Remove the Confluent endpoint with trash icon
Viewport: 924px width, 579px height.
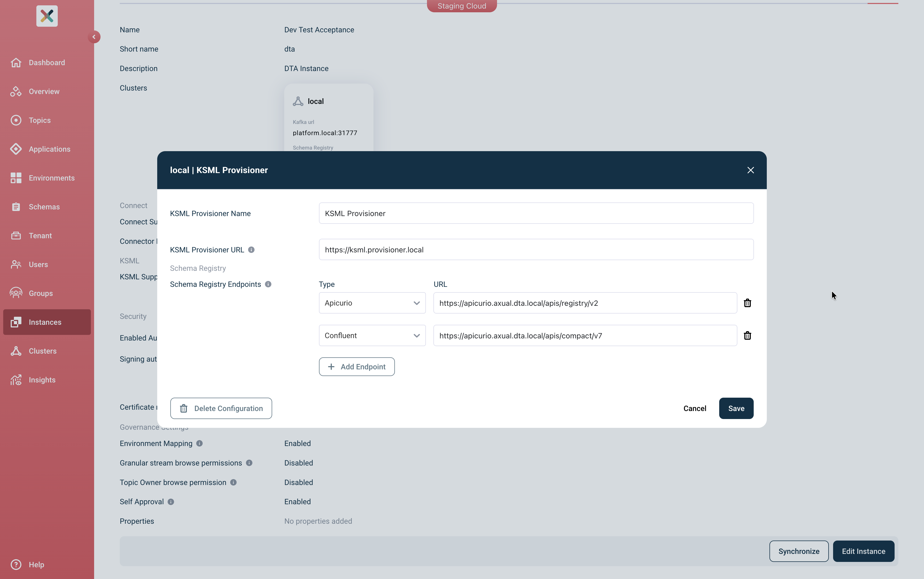point(747,335)
